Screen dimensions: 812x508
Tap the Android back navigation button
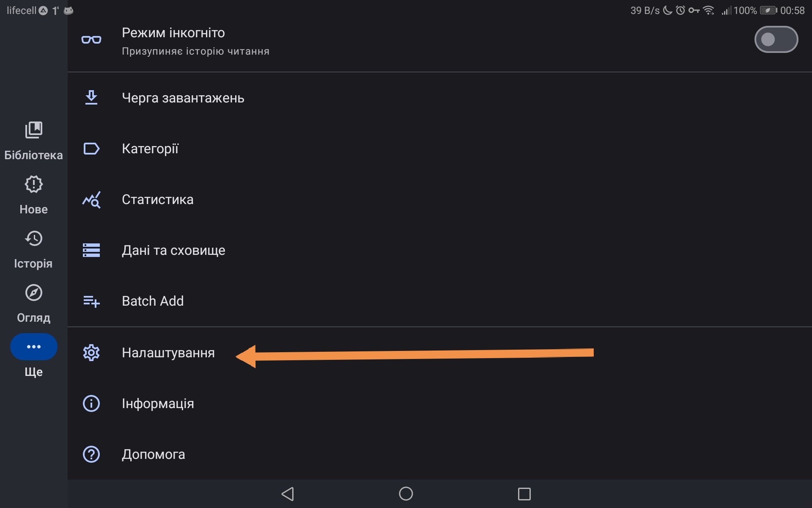click(288, 494)
